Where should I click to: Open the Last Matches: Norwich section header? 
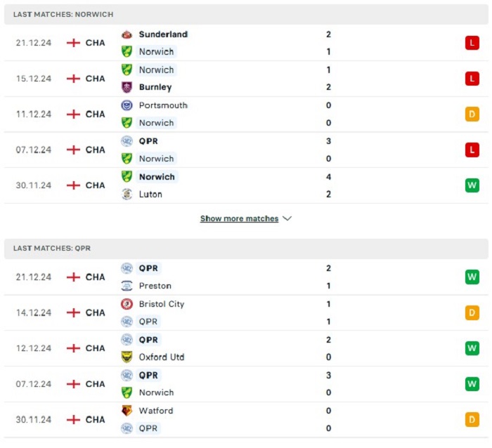(246, 15)
